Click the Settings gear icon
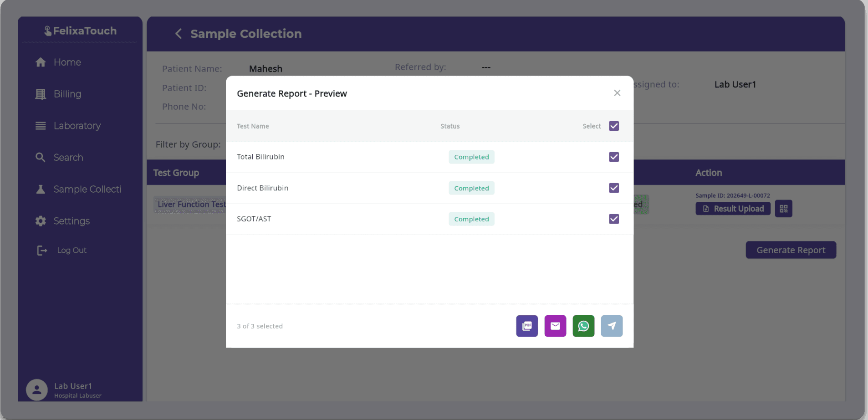This screenshot has height=420, width=868. (x=41, y=221)
